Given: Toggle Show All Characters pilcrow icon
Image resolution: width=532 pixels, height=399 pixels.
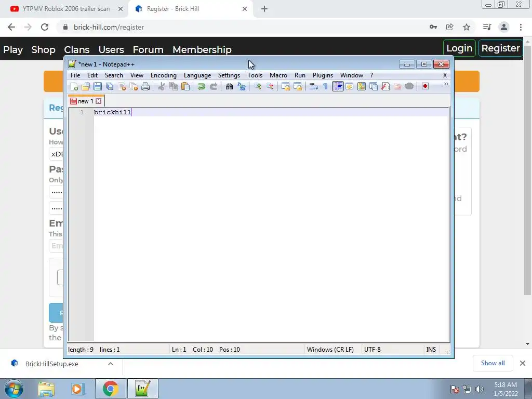Looking at the screenshot, I should click(x=325, y=86).
